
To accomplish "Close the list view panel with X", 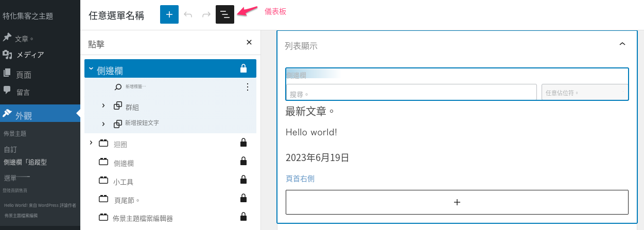I will point(249,42).
